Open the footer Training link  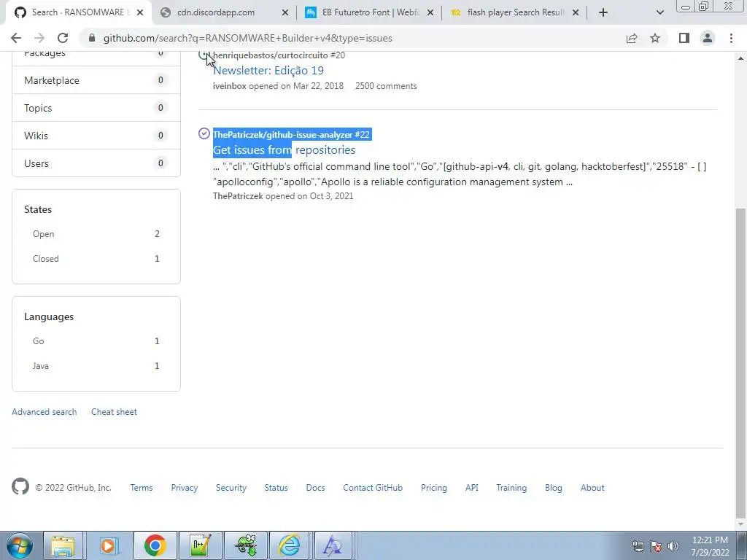coord(511,488)
